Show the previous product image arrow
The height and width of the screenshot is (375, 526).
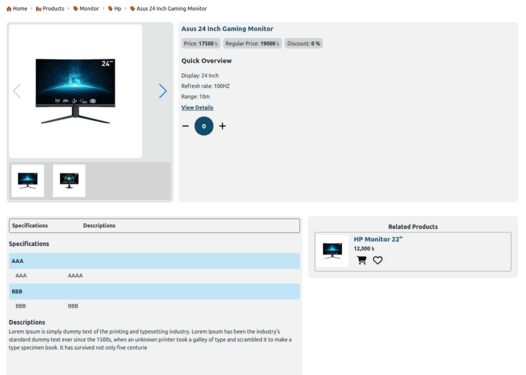(x=17, y=91)
